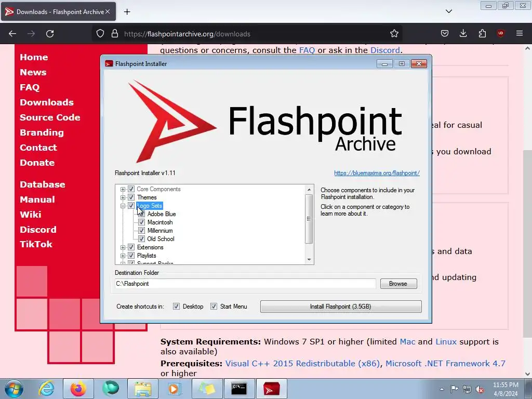Screen dimensions: 532x399
Task: Open Windows Explorer folder taskbar icon
Action: click(x=143, y=389)
